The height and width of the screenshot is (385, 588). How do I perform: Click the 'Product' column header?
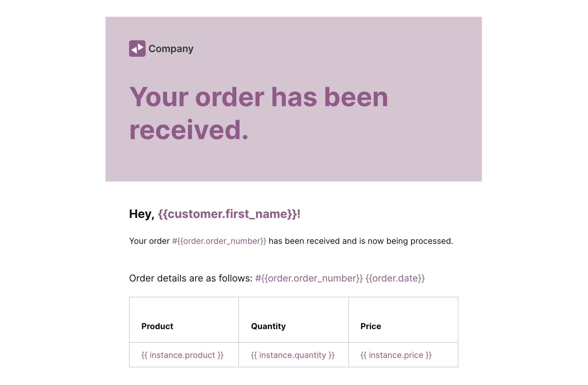157,326
